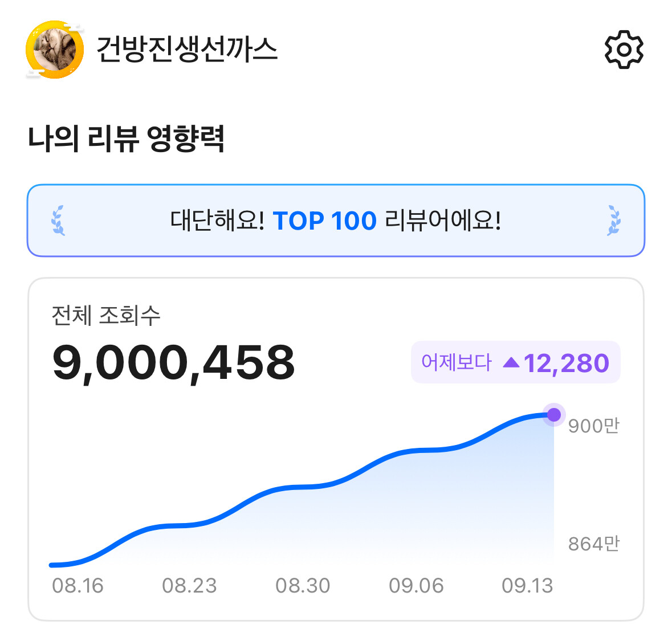
Task: Tap the 나의 리뷰 영향력 heading
Action: tap(126, 138)
